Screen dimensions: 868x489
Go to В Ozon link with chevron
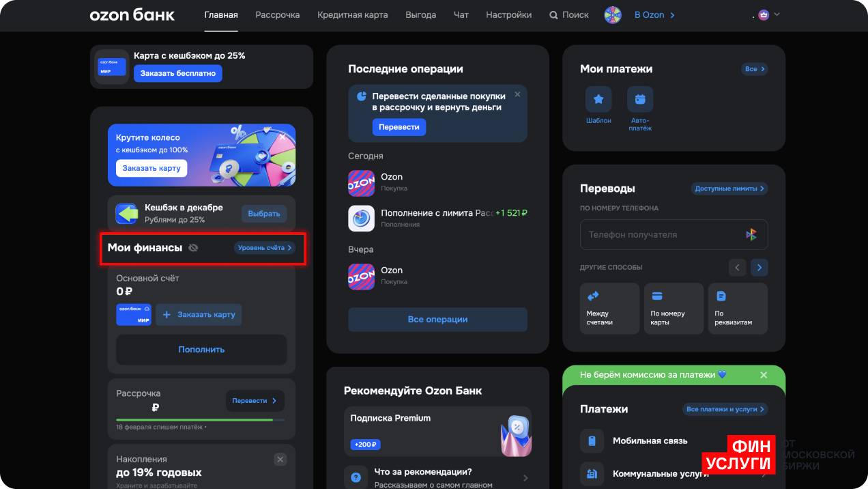click(654, 15)
